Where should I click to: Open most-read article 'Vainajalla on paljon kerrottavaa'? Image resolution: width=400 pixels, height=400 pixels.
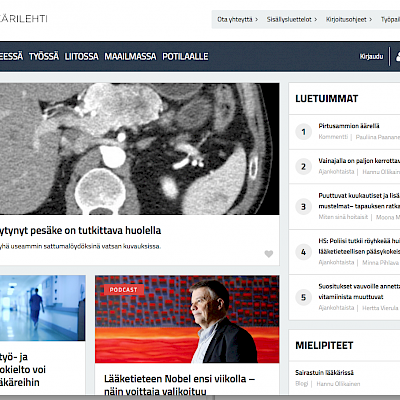[359, 161]
